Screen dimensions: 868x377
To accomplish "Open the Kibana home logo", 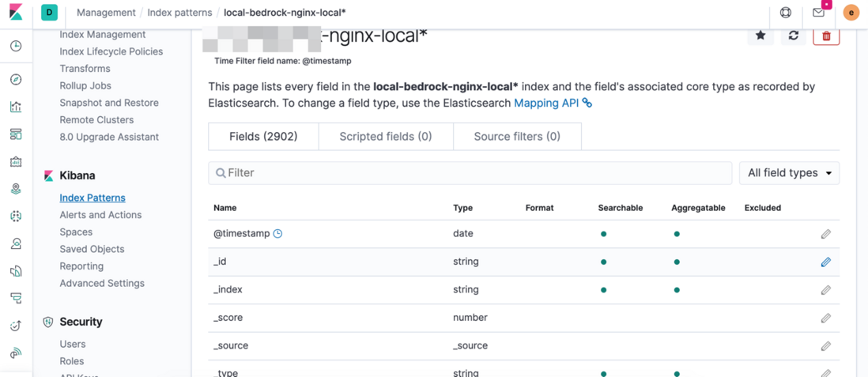I will tap(16, 13).
